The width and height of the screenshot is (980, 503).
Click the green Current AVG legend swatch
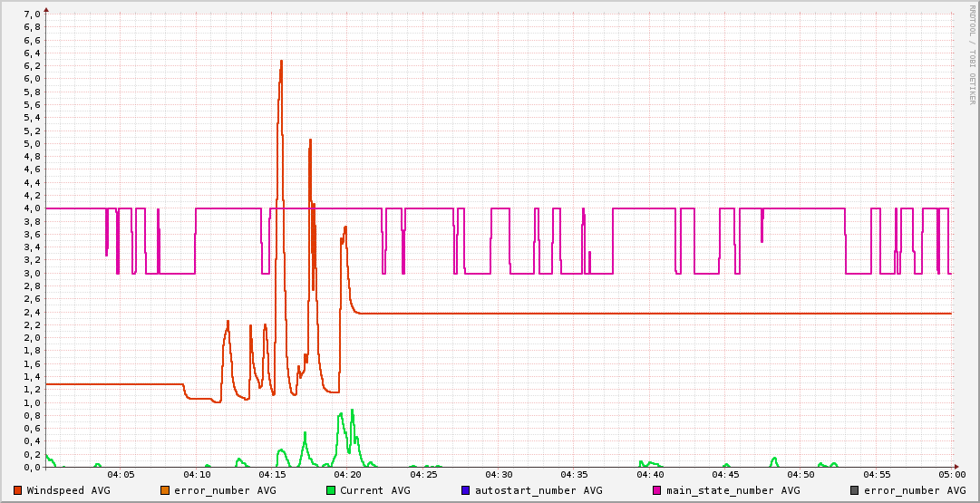pyautogui.click(x=331, y=490)
